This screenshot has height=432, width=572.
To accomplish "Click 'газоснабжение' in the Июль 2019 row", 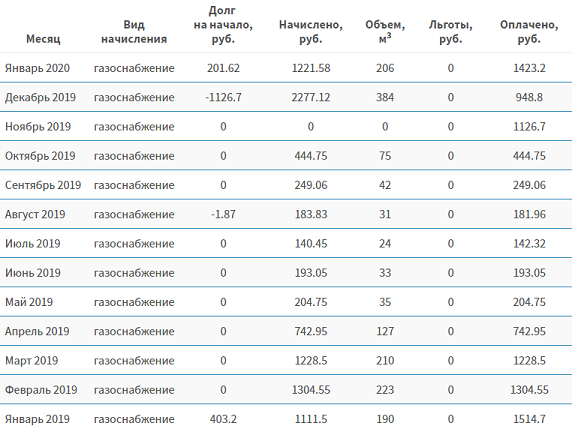I will click(x=134, y=243).
